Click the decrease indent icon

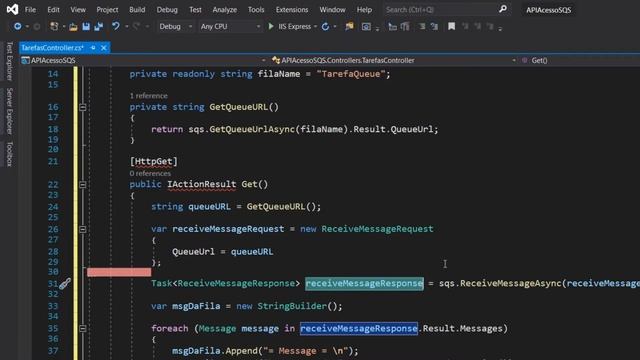click(392, 27)
